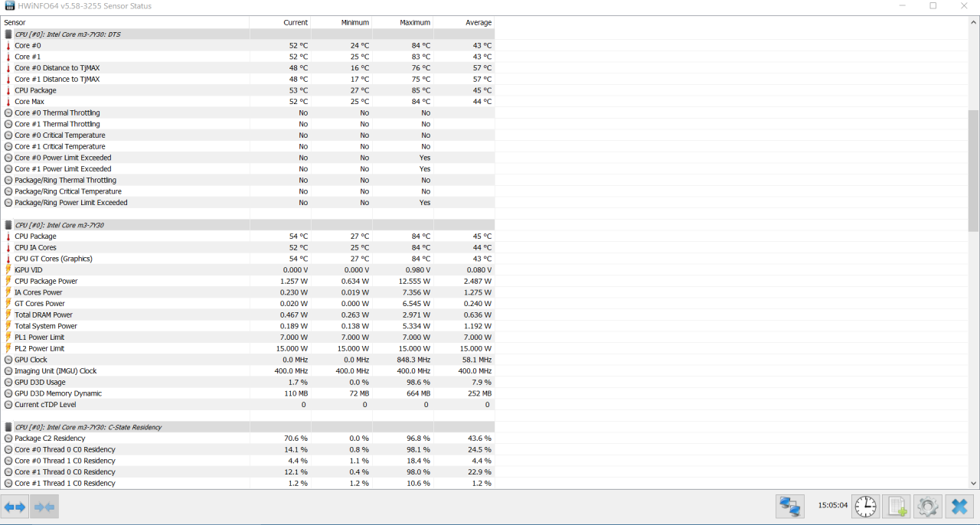Viewport: 980px width, 525px height.
Task: Select GPU D3D Memory Dynamic row
Action: (247, 393)
